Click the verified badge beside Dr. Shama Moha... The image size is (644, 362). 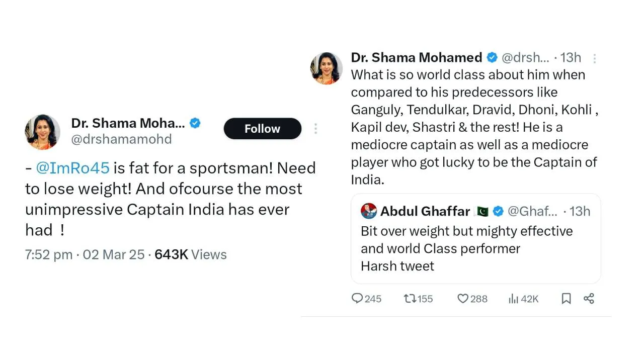195,123
